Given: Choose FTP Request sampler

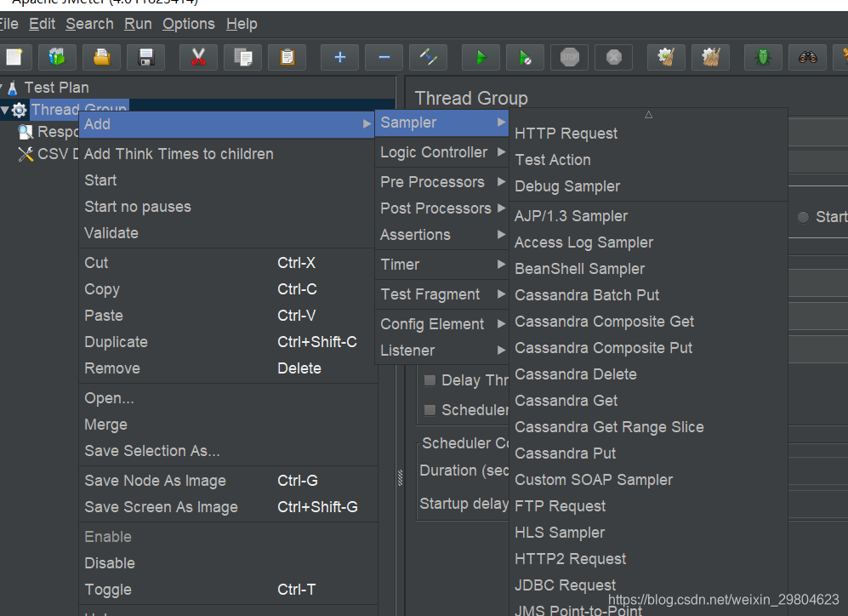Looking at the screenshot, I should [648, 506].
